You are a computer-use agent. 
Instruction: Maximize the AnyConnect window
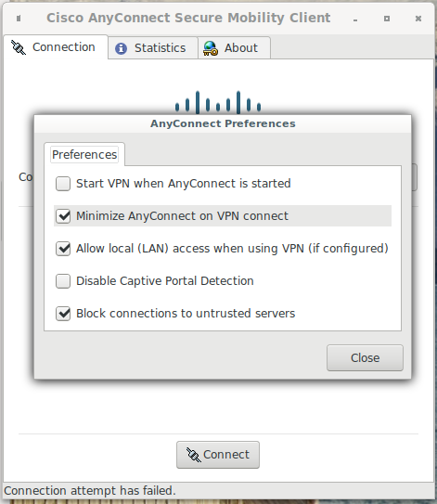pos(387,19)
